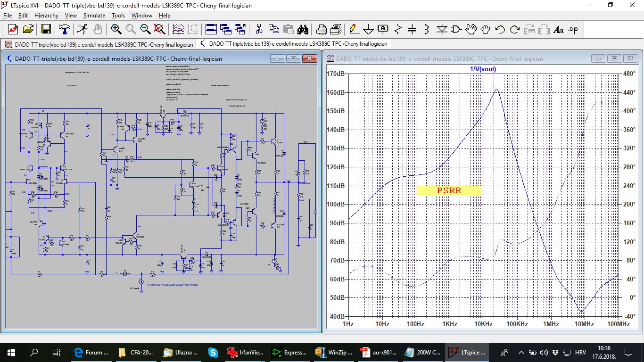
Task: Maximize the schematic child window
Action: (293, 58)
